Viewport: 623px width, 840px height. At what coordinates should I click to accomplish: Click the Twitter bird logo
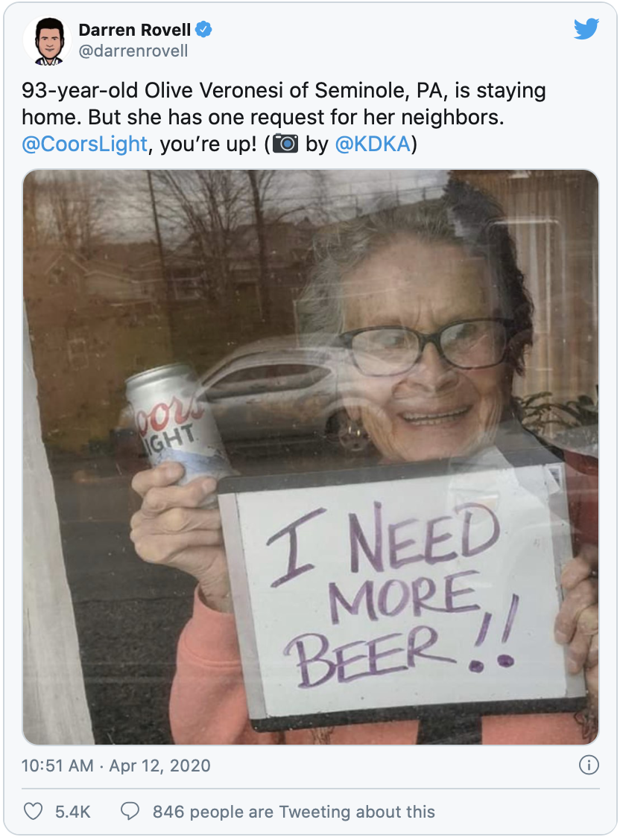[586, 29]
